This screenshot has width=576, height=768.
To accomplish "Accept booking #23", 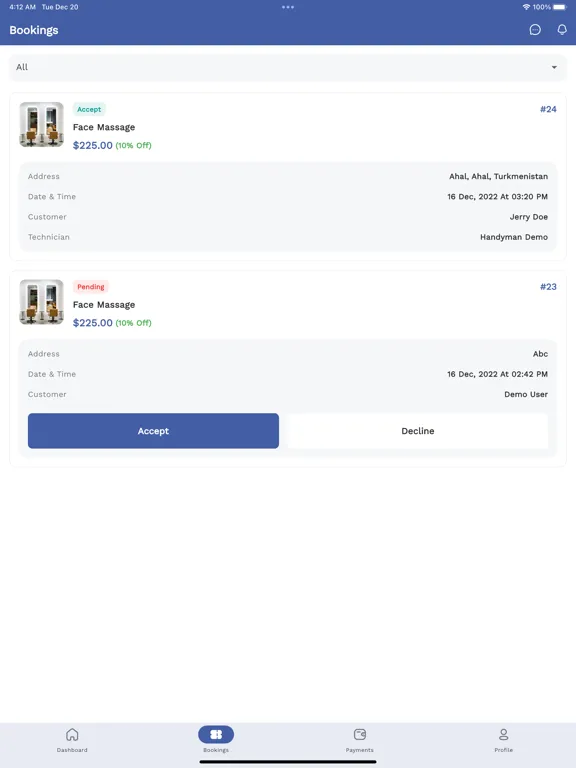I will tap(153, 431).
